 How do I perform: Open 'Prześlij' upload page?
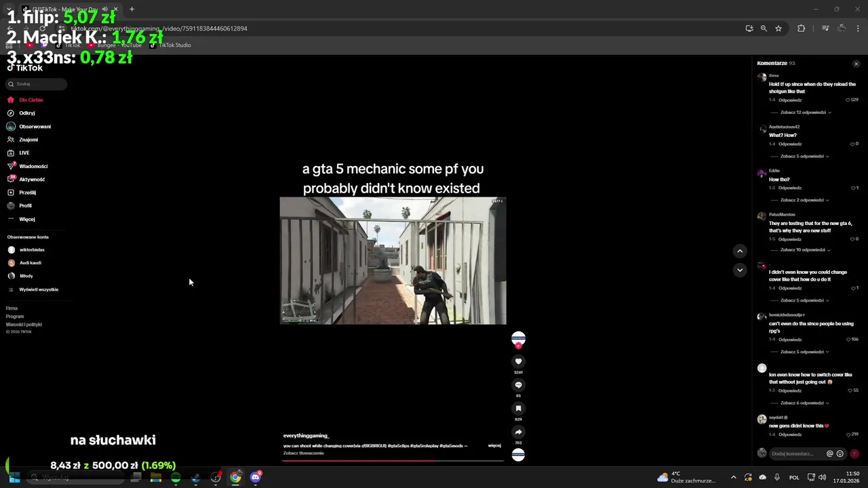tap(27, 192)
